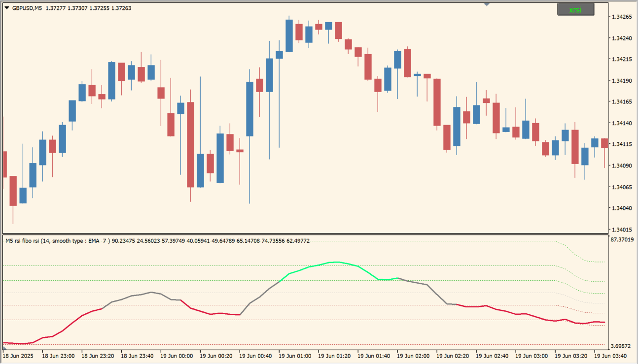
Task: Click the 19 Jun 02:00 time label
Action: click(x=413, y=355)
